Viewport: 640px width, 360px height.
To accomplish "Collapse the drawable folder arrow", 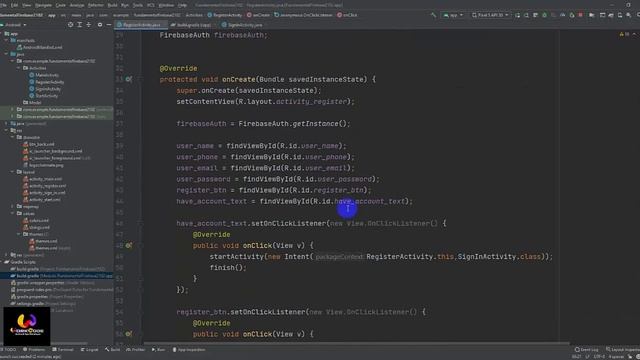I will pos(12,137).
